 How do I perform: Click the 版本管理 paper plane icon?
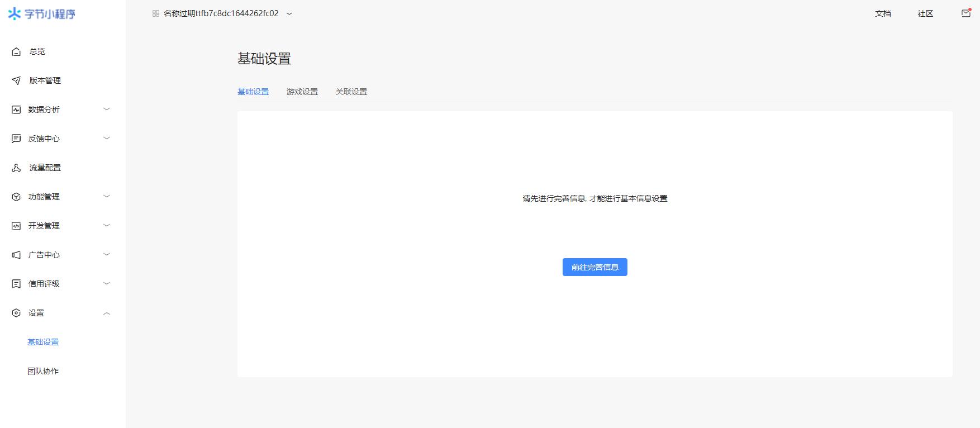16,80
